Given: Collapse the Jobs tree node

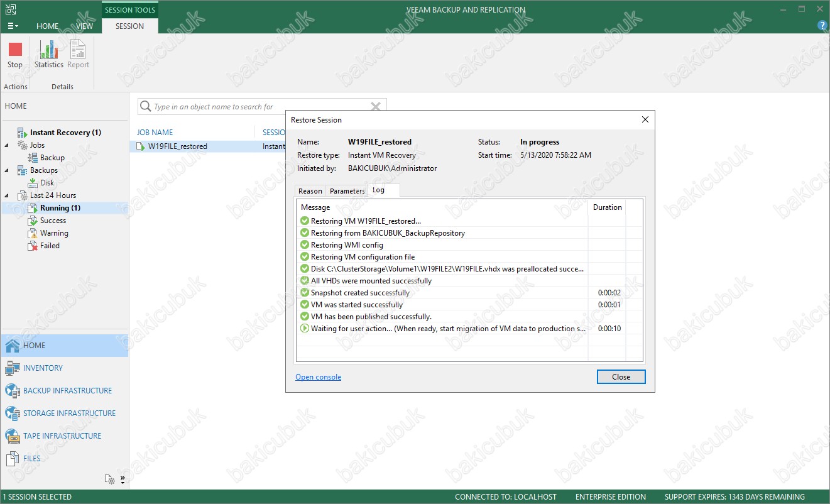Looking at the screenshot, I should coord(7,145).
